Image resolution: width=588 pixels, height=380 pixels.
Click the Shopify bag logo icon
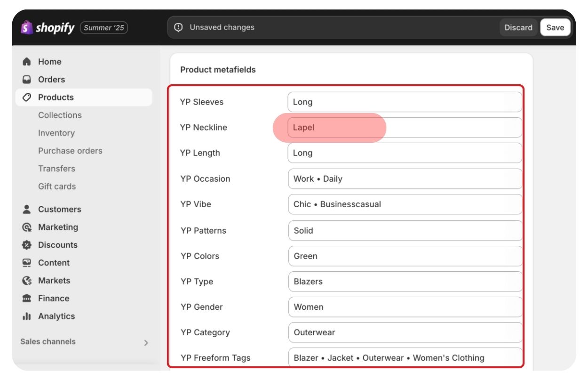point(27,27)
